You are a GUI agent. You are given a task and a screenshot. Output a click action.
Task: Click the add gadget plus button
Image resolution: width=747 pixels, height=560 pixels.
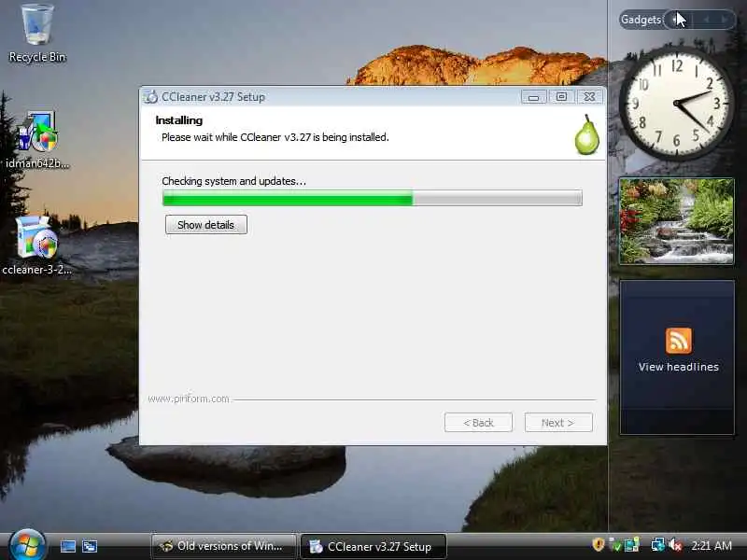(675, 20)
